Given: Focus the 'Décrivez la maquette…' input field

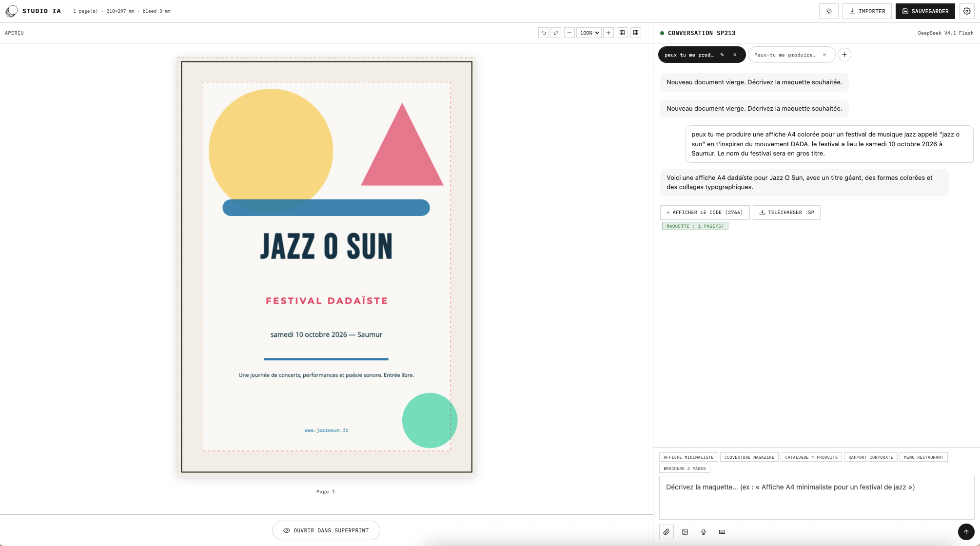Looking at the screenshot, I should click(x=817, y=498).
